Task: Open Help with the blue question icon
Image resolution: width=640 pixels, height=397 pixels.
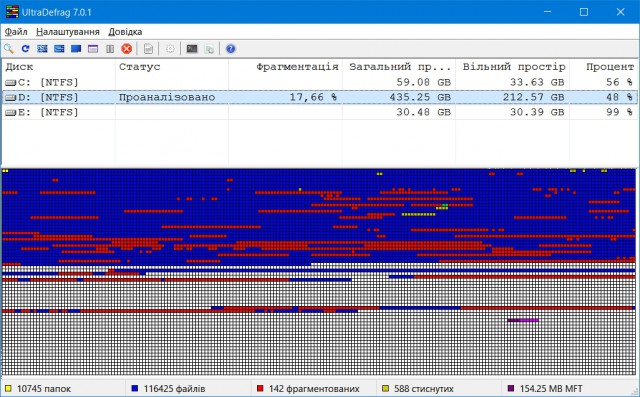Action: 231,49
